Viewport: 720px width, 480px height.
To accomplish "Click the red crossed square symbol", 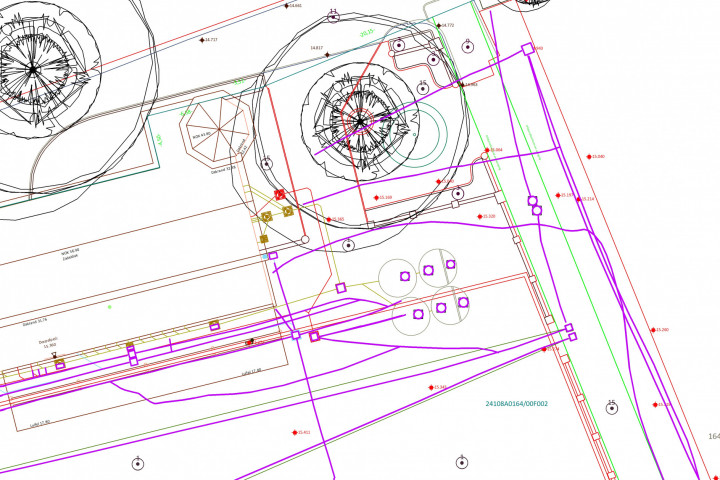I will tap(279, 194).
